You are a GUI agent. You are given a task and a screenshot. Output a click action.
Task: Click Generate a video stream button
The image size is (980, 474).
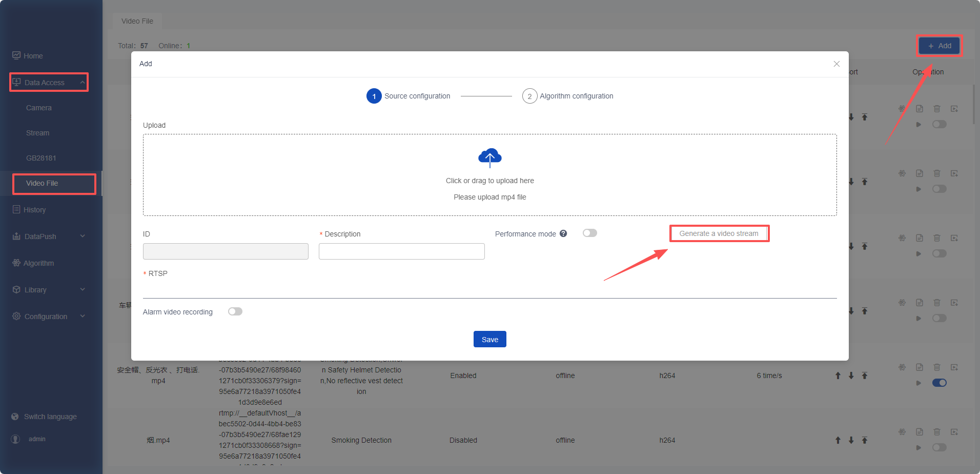coord(719,233)
